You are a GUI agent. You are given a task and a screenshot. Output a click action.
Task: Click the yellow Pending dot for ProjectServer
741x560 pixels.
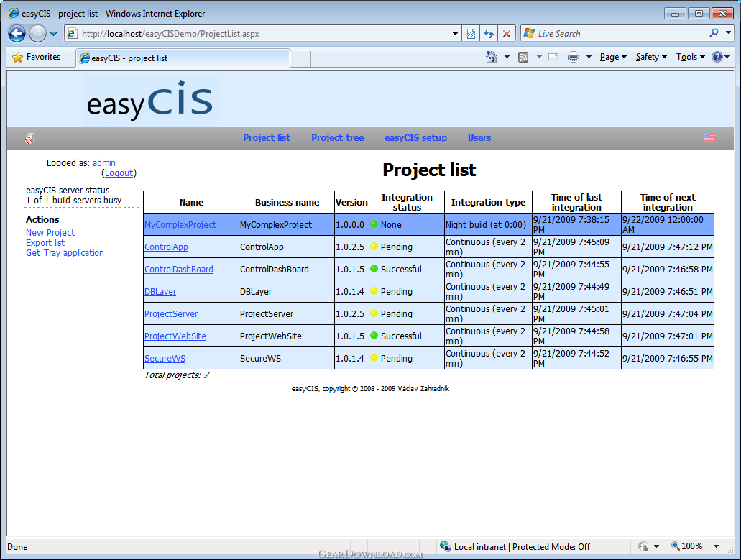tap(374, 313)
